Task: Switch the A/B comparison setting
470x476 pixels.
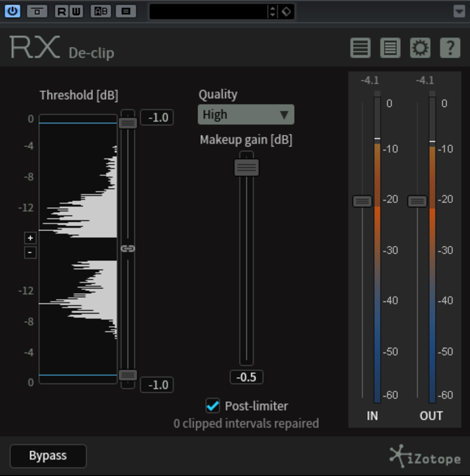Action: coord(101,11)
